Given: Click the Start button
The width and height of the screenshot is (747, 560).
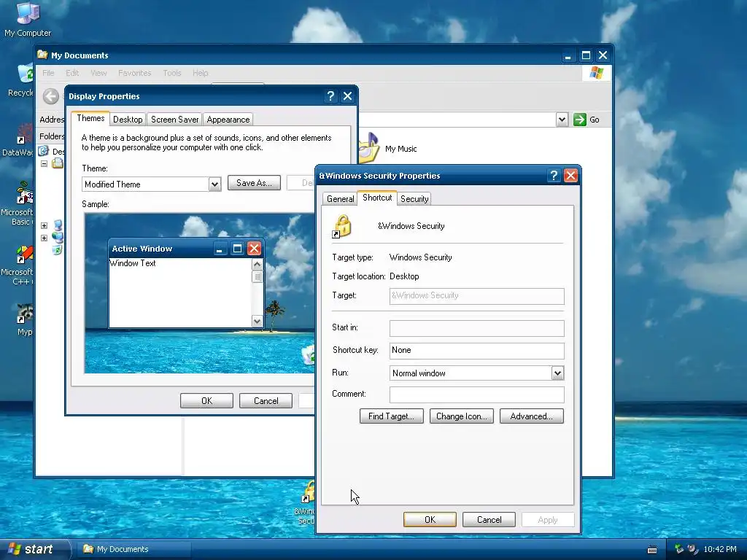Looking at the screenshot, I should click(34, 549).
